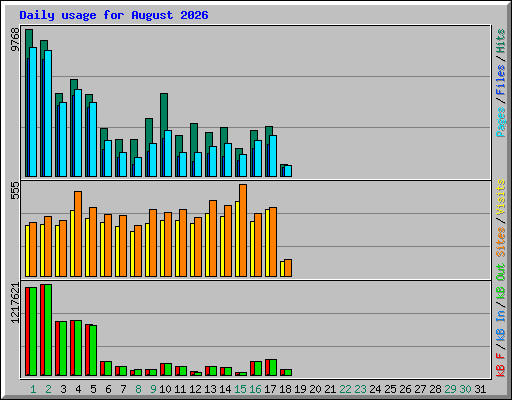Click the chart title 'Daily usage for August 2026'
Screen dimensions: 512x400
point(114,15)
